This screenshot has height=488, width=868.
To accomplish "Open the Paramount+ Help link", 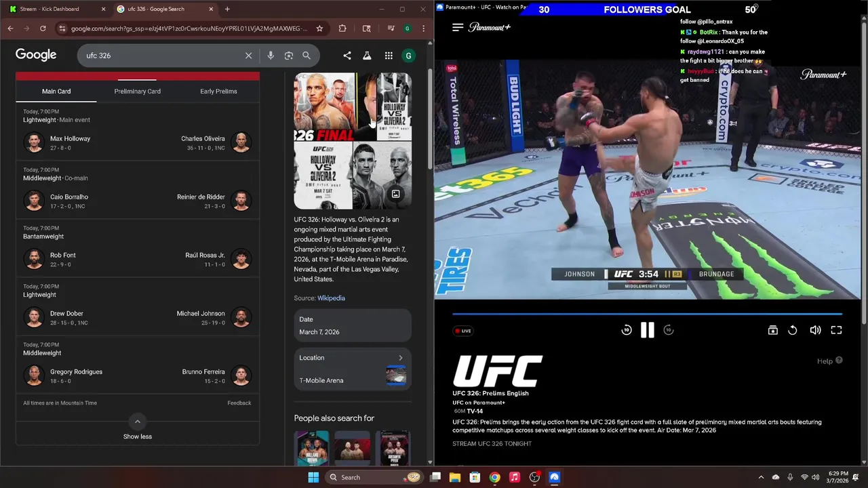I will coord(829,361).
